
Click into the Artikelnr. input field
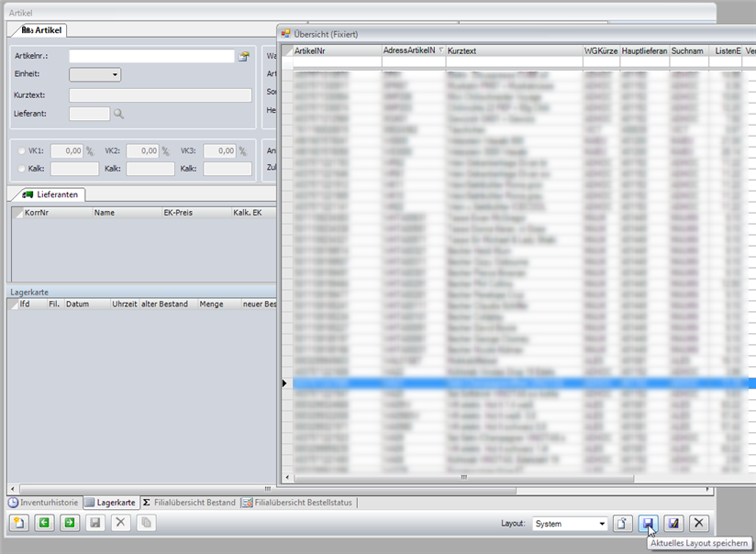point(151,56)
